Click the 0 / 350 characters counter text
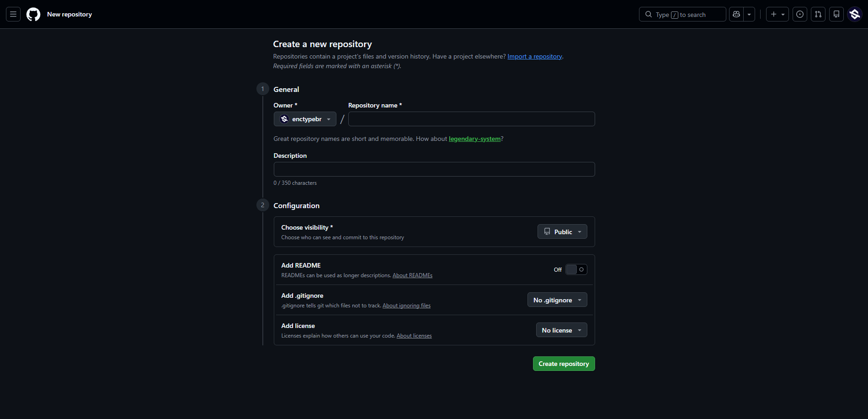The height and width of the screenshot is (419, 868). 295,183
